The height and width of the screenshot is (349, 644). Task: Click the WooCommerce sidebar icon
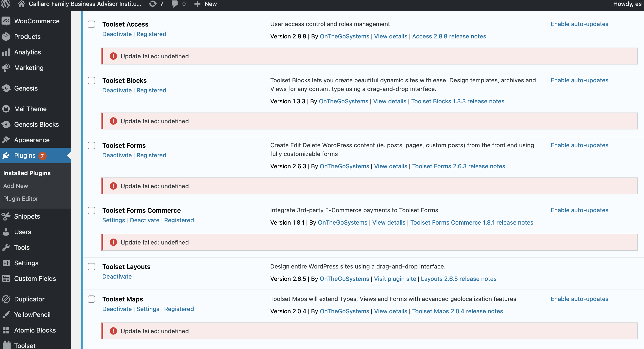pos(6,21)
